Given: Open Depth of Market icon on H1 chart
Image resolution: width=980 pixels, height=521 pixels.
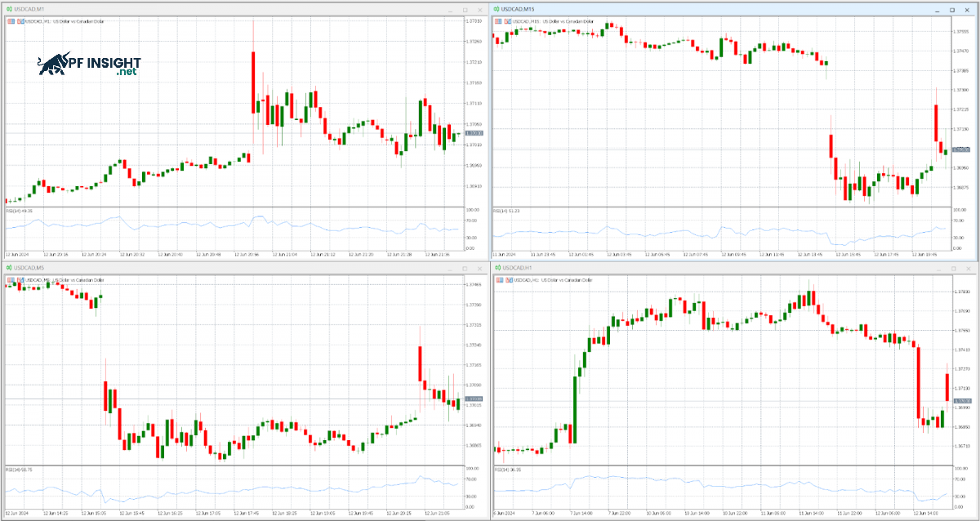Looking at the screenshot, I should pyautogui.click(x=508, y=280).
